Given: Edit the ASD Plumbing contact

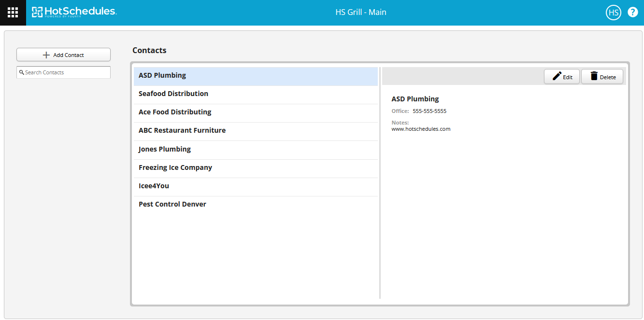Looking at the screenshot, I should tap(562, 77).
